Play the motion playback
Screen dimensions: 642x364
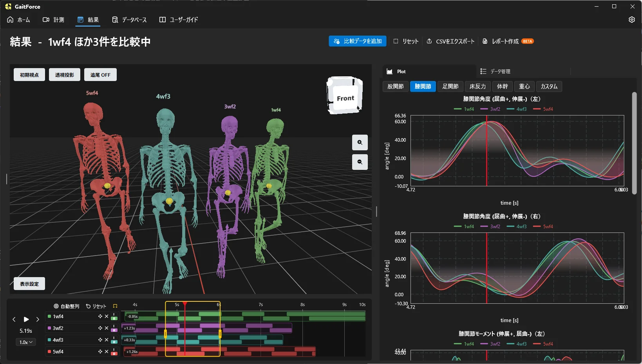tap(26, 319)
